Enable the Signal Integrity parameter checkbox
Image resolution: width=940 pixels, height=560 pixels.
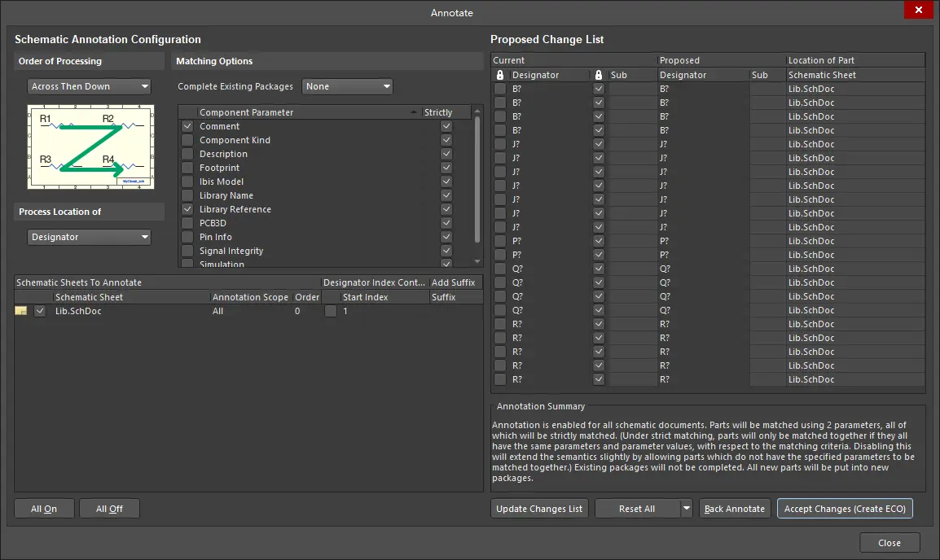tap(187, 251)
